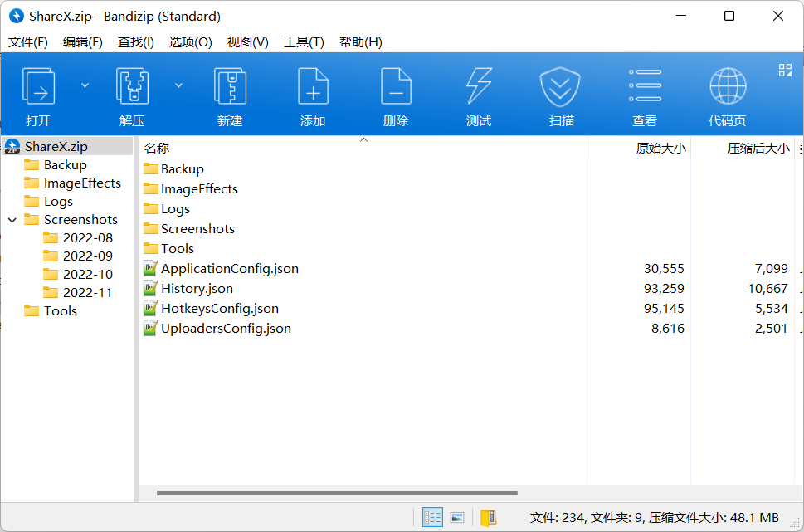Click the horizontal scrollbar of the file list
This screenshot has height=532, width=804.
(337, 493)
